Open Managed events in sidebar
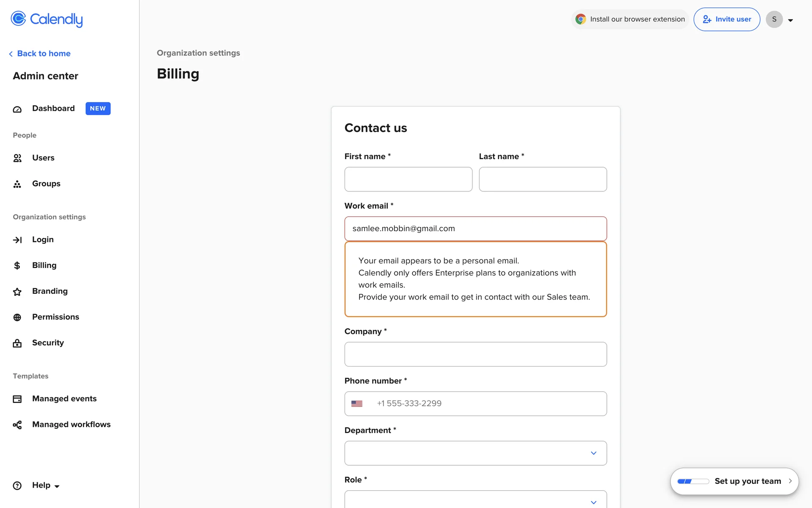This screenshot has height=508, width=812. click(64, 399)
